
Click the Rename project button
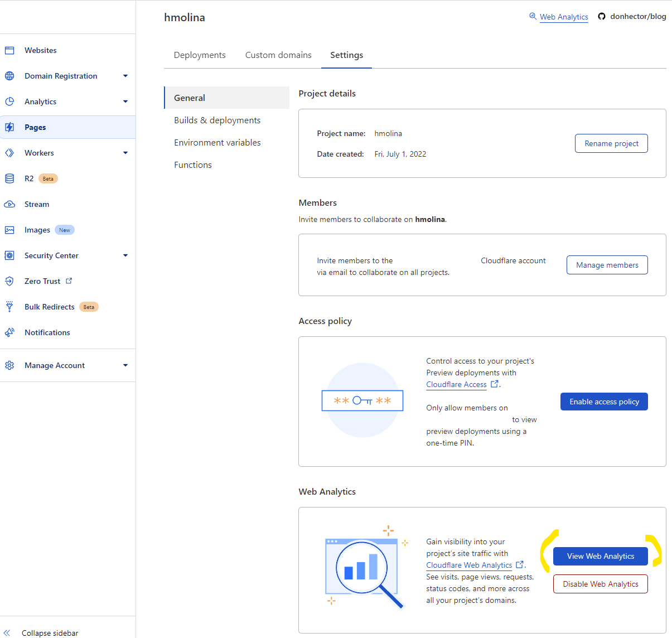(x=611, y=143)
